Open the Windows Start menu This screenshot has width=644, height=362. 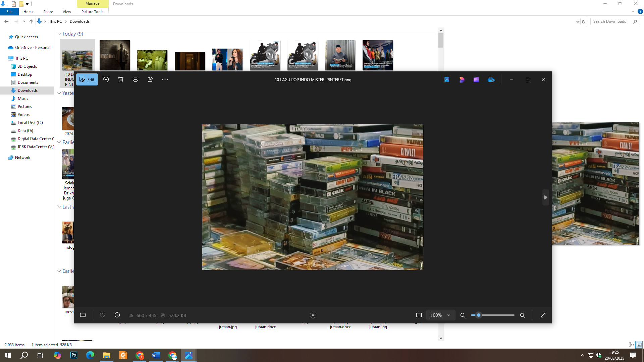[8, 355]
